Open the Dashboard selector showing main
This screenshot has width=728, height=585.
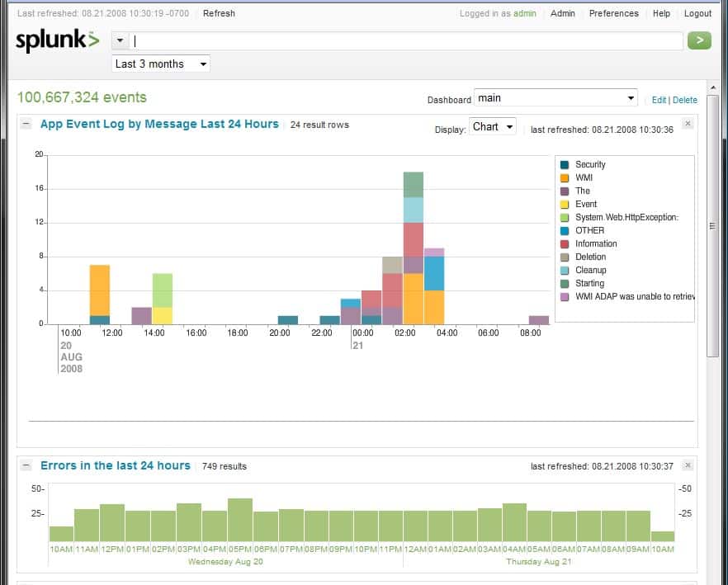(555, 97)
